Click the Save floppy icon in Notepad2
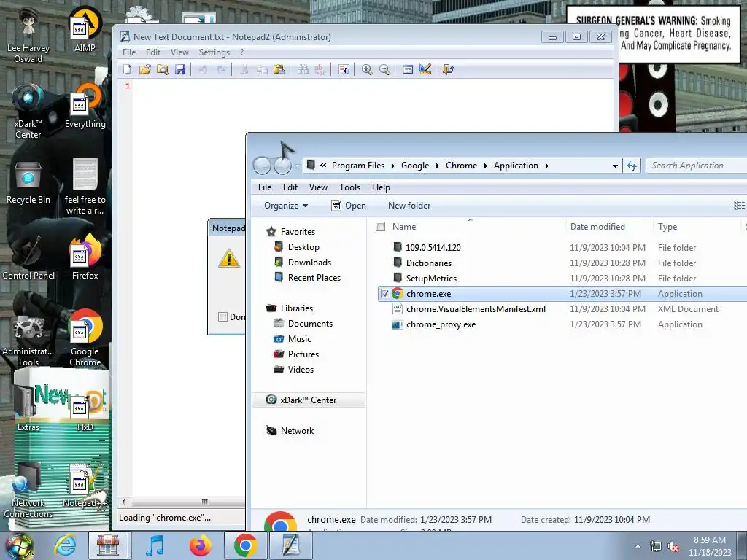Viewport: 747px width, 560px height. [x=180, y=69]
